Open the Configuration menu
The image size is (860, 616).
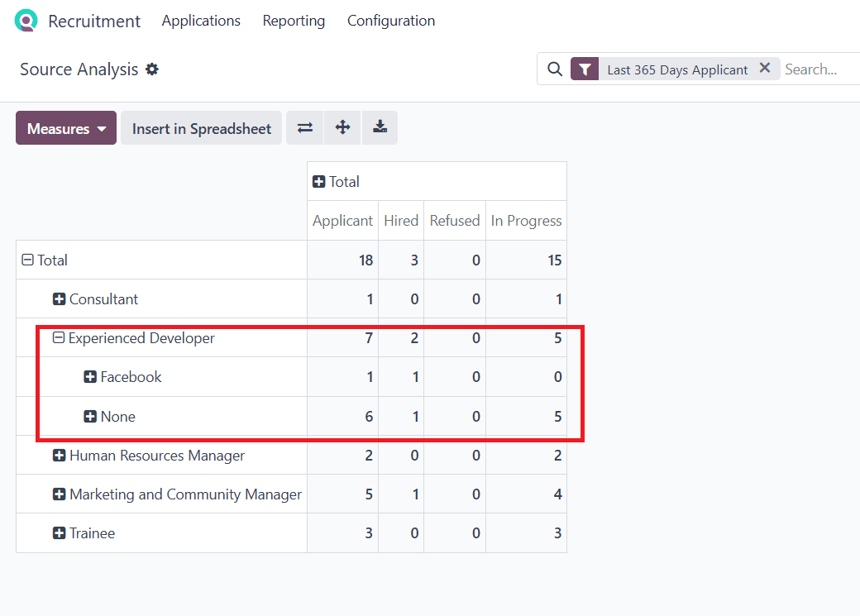(391, 21)
